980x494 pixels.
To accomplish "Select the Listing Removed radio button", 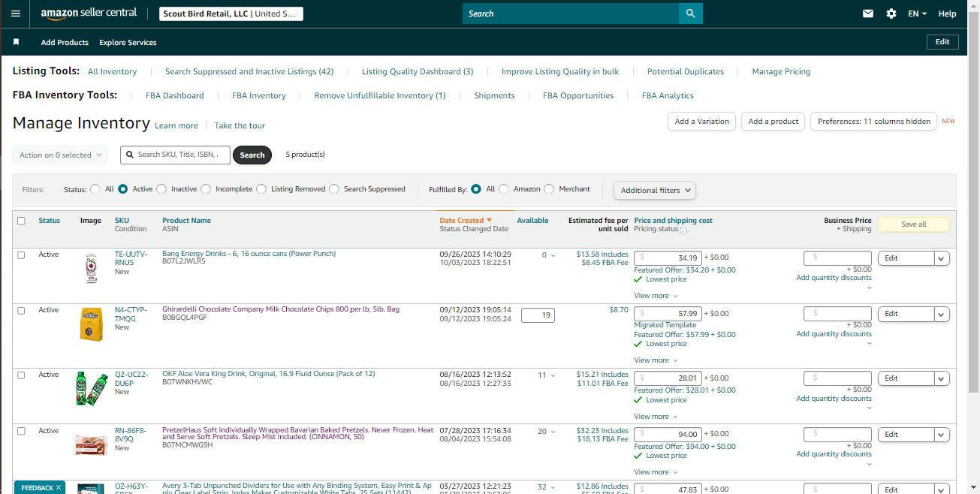I will point(261,189).
